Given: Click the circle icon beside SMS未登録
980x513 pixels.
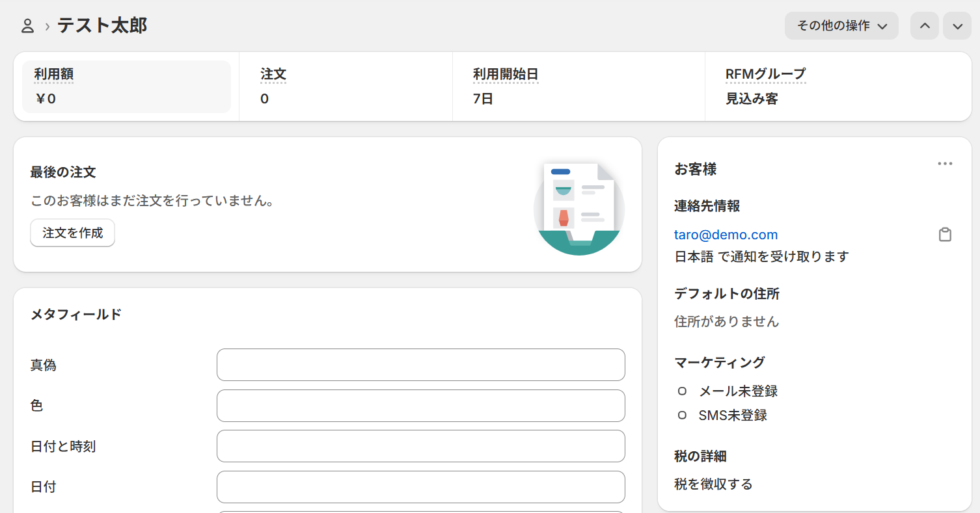Looking at the screenshot, I should pos(682,415).
